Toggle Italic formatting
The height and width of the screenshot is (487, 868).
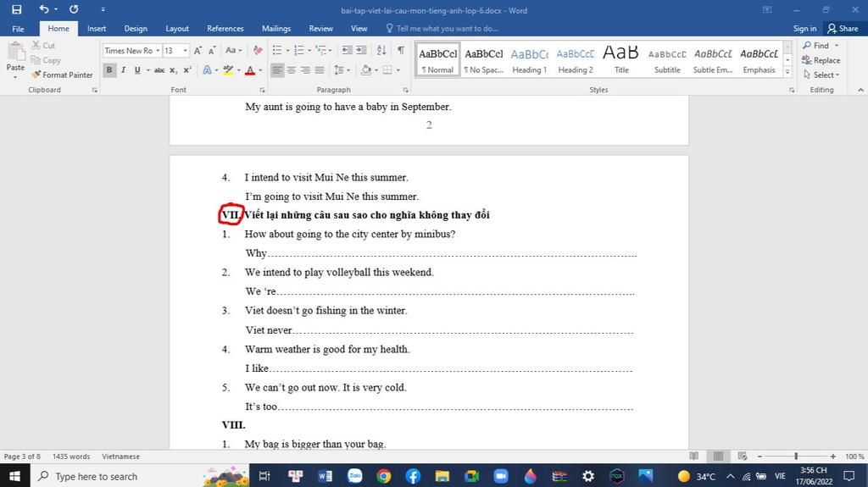124,69
